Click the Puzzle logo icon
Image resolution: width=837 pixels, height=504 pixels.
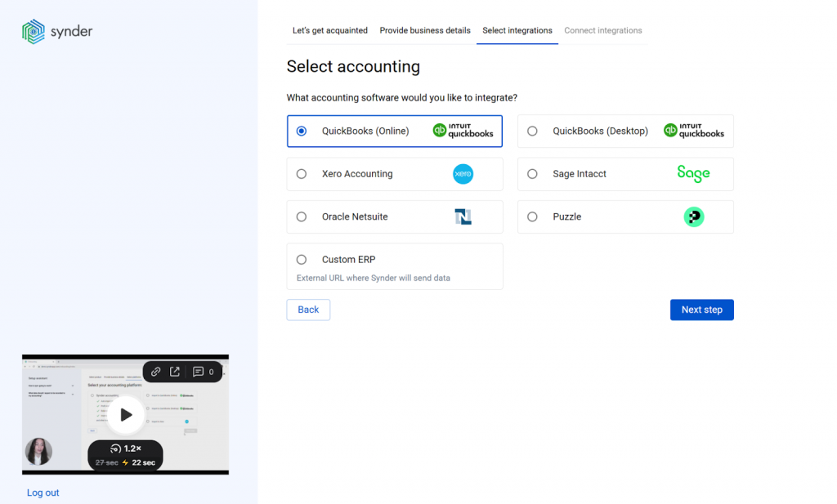[693, 216]
